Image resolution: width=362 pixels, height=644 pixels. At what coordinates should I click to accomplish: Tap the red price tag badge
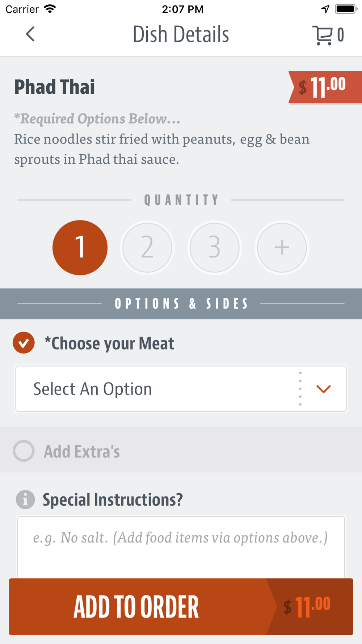tap(325, 87)
